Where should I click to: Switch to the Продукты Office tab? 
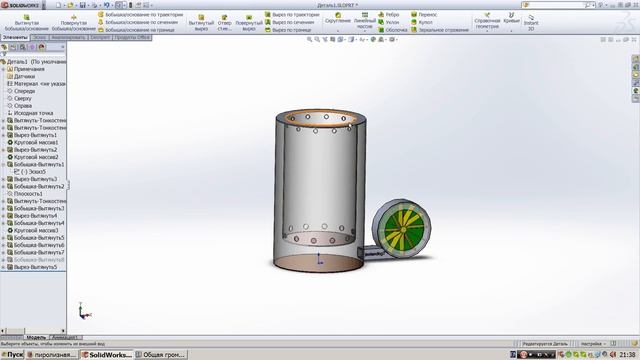(x=132, y=37)
